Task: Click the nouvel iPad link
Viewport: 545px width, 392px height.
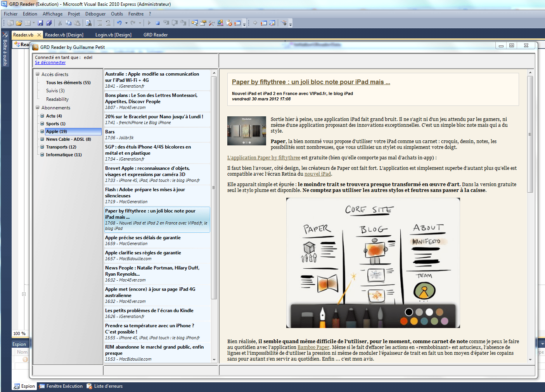Action: (x=318, y=174)
